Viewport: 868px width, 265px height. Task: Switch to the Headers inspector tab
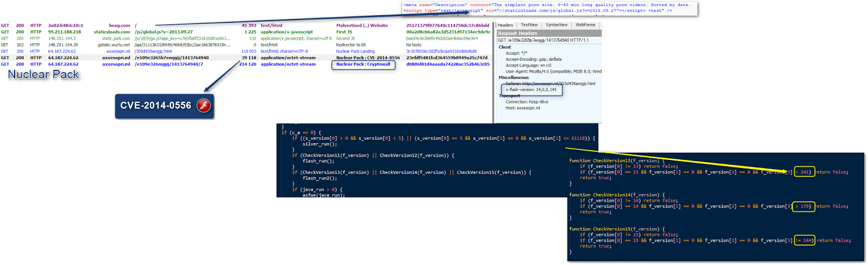pyautogui.click(x=505, y=25)
